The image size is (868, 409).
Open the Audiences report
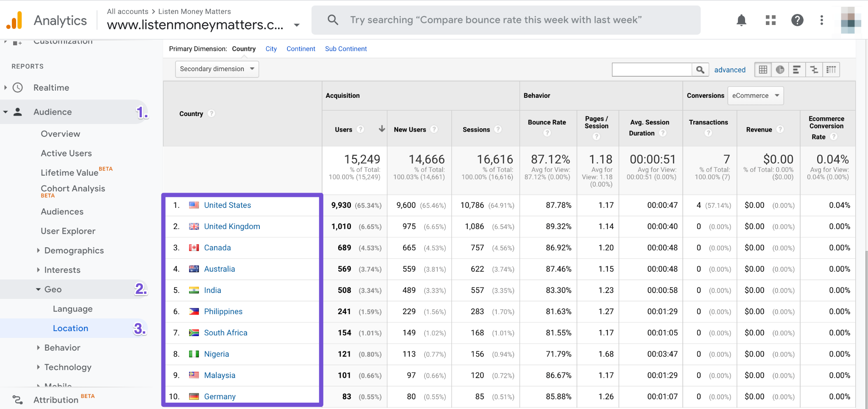point(62,212)
